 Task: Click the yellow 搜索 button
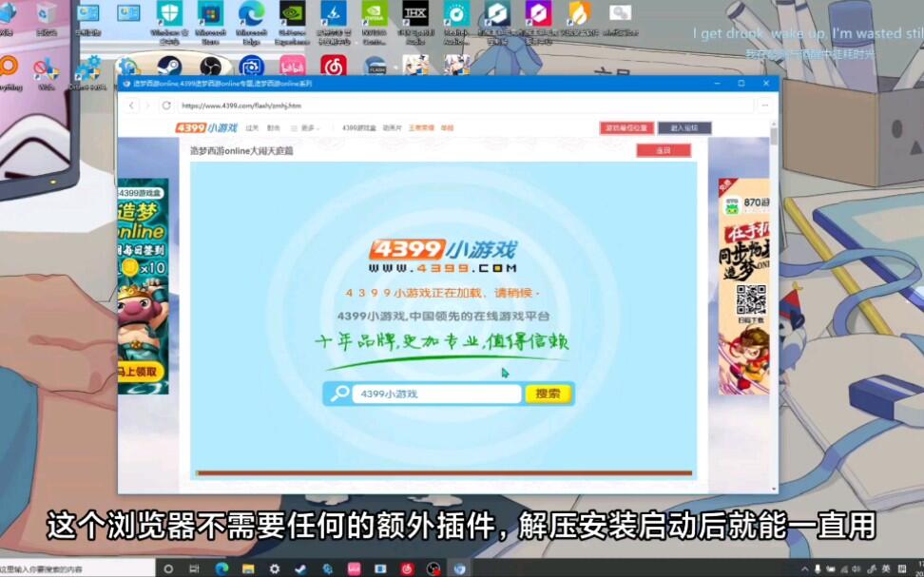tap(548, 394)
